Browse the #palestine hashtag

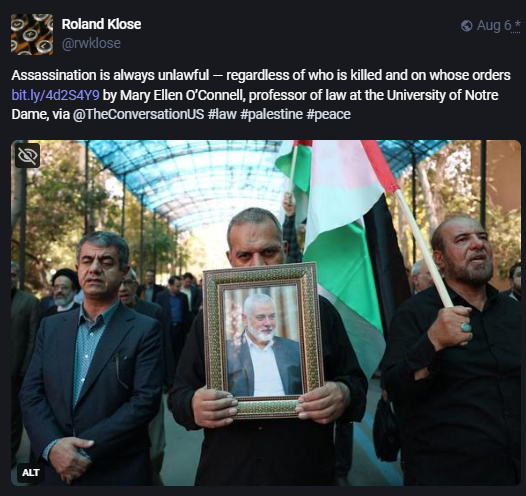(271, 114)
